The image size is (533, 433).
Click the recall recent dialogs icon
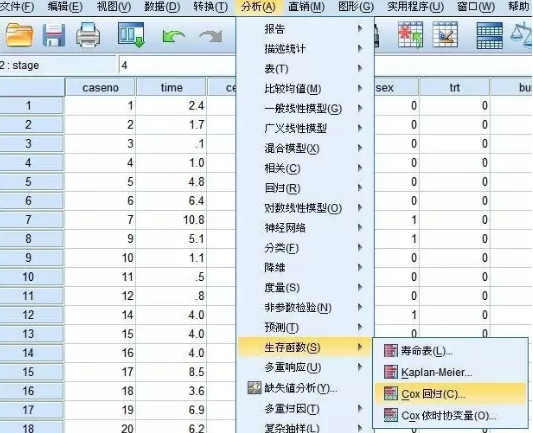[x=131, y=34]
